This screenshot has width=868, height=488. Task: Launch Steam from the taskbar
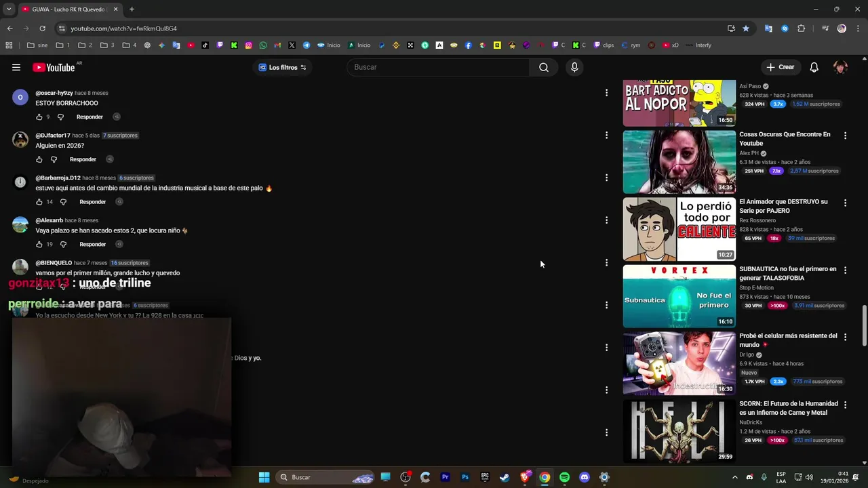coord(505,477)
